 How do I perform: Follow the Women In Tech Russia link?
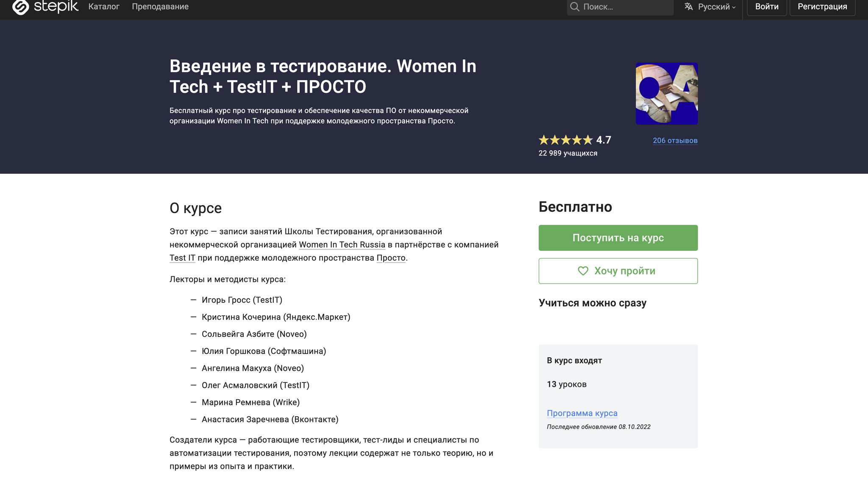click(342, 245)
